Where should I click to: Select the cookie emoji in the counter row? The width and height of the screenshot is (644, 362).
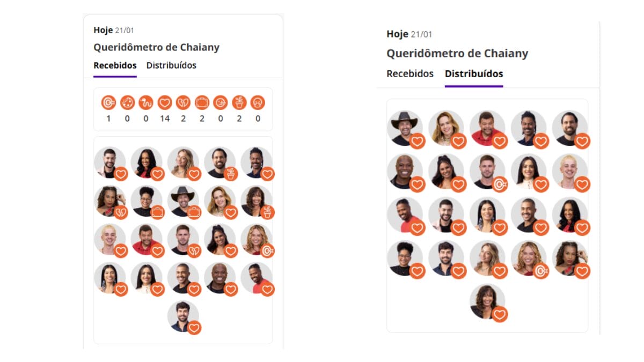[127, 102]
